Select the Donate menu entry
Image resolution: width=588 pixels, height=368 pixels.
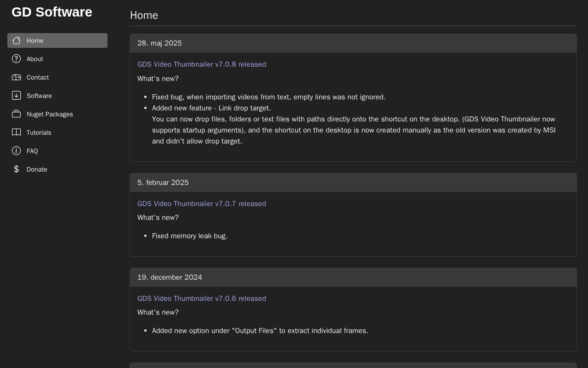click(37, 169)
